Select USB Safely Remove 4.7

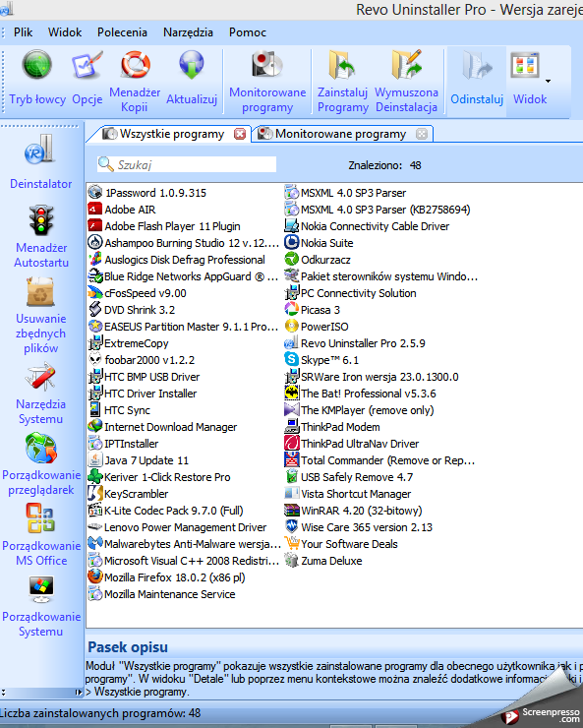(x=348, y=477)
